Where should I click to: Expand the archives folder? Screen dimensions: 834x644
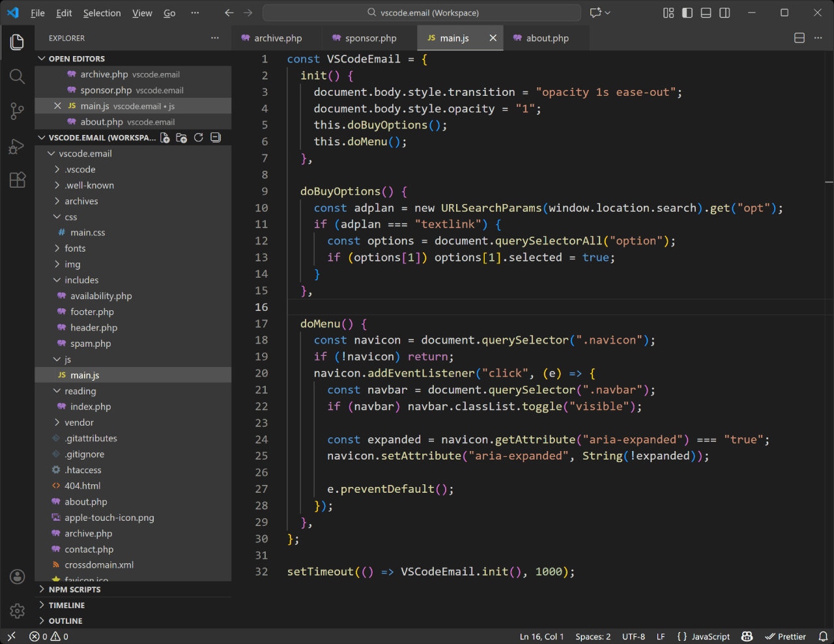(x=81, y=201)
